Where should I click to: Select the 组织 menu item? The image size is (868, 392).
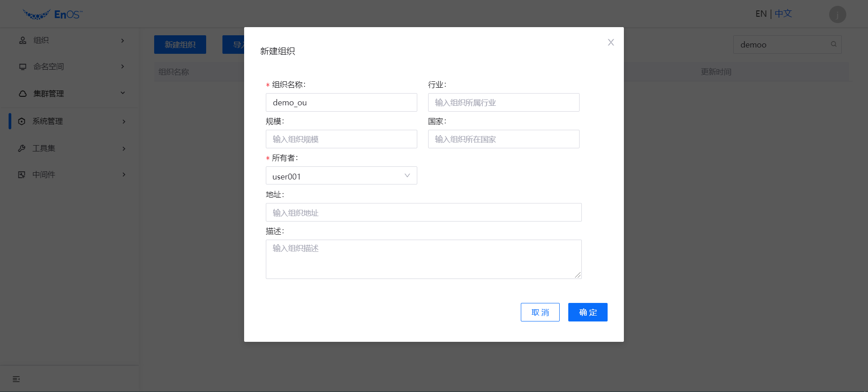[41, 40]
